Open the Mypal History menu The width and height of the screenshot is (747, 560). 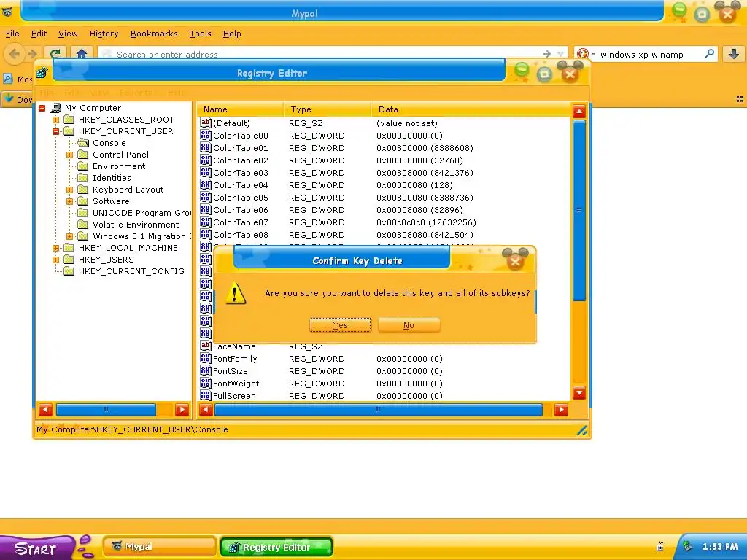[104, 34]
